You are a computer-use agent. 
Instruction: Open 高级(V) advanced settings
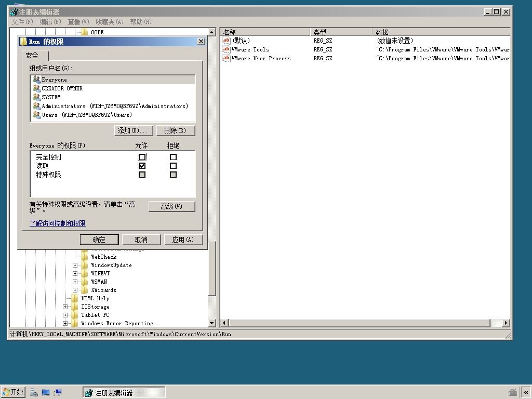click(171, 206)
